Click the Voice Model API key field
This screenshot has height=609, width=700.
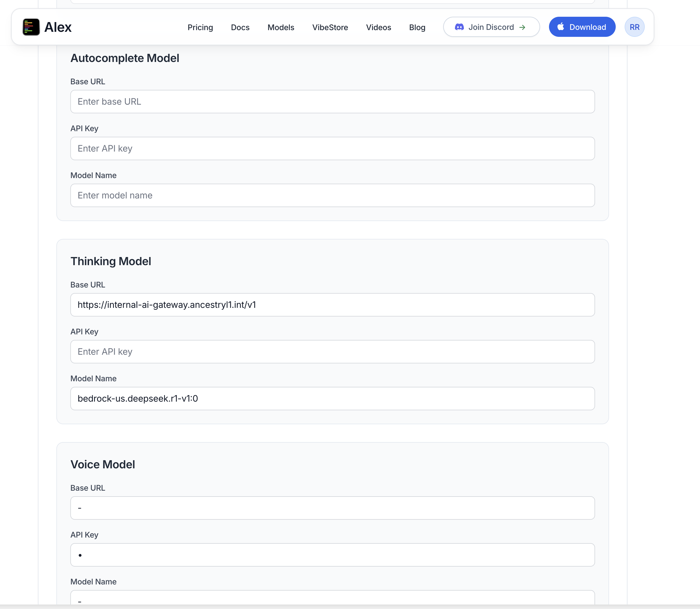point(332,555)
